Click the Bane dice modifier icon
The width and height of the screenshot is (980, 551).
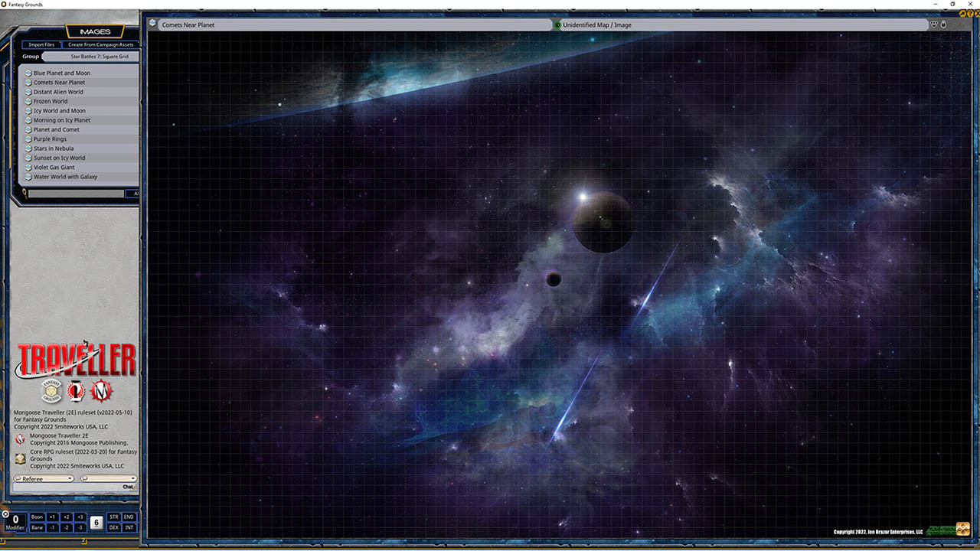[38, 527]
